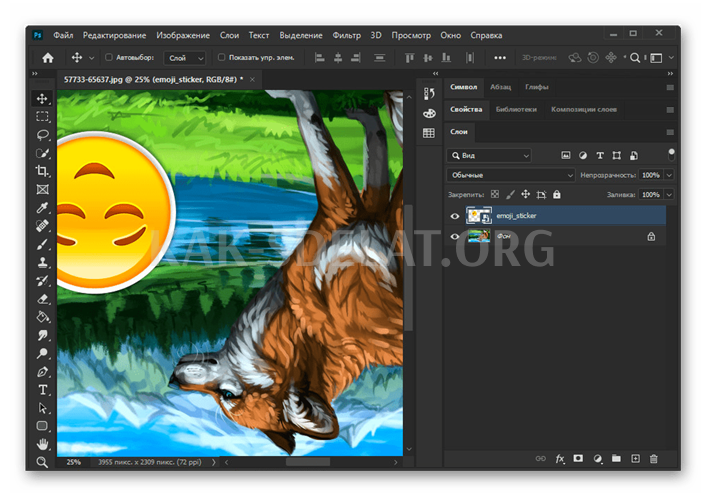Open the Файл menu
This screenshot has width=706, height=496.
[63, 35]
